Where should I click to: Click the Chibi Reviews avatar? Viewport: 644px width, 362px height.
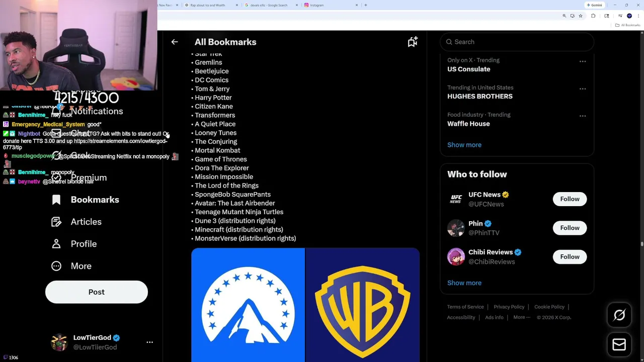[456, 257]
